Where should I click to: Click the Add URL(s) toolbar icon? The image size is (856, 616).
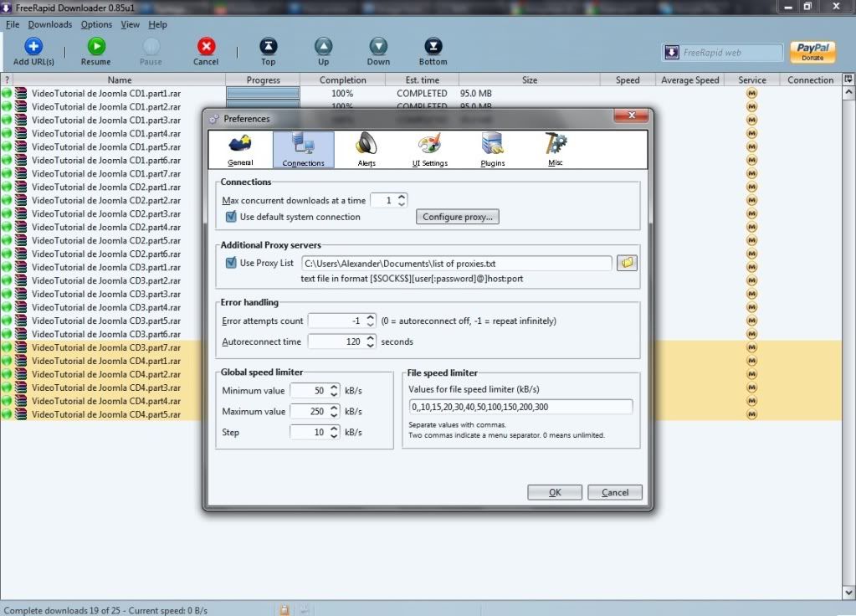tap(33, 46)
